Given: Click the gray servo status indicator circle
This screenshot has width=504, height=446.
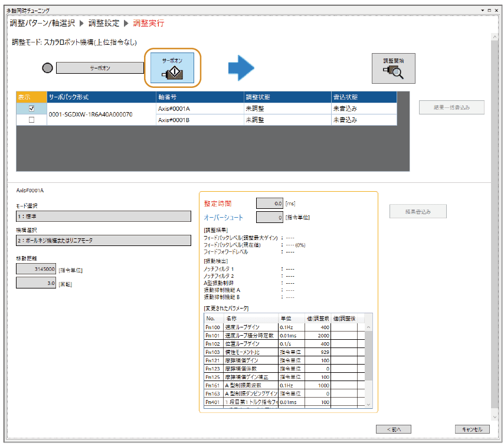Looking at the screenshot, I should click(48, 68).
